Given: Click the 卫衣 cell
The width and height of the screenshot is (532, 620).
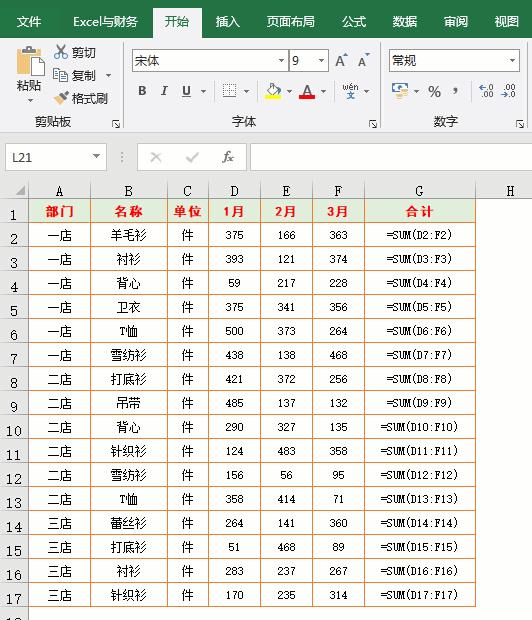Looking at the screenshot, I should click(129, 307).
